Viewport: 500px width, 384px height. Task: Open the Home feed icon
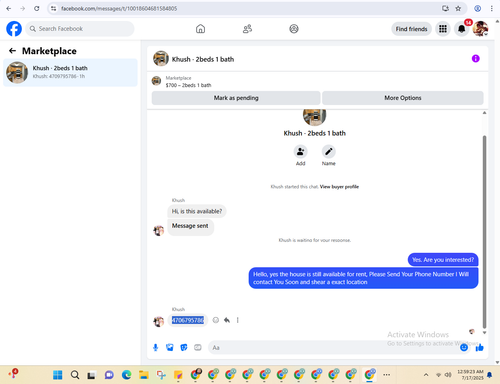(x=200, y=29)
